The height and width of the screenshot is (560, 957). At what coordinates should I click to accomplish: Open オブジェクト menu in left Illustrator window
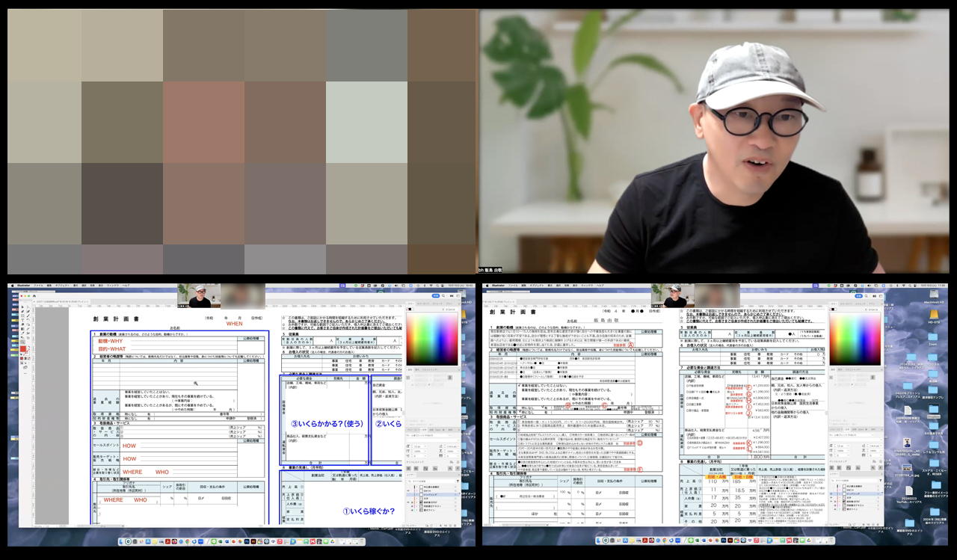pos(62,286)
